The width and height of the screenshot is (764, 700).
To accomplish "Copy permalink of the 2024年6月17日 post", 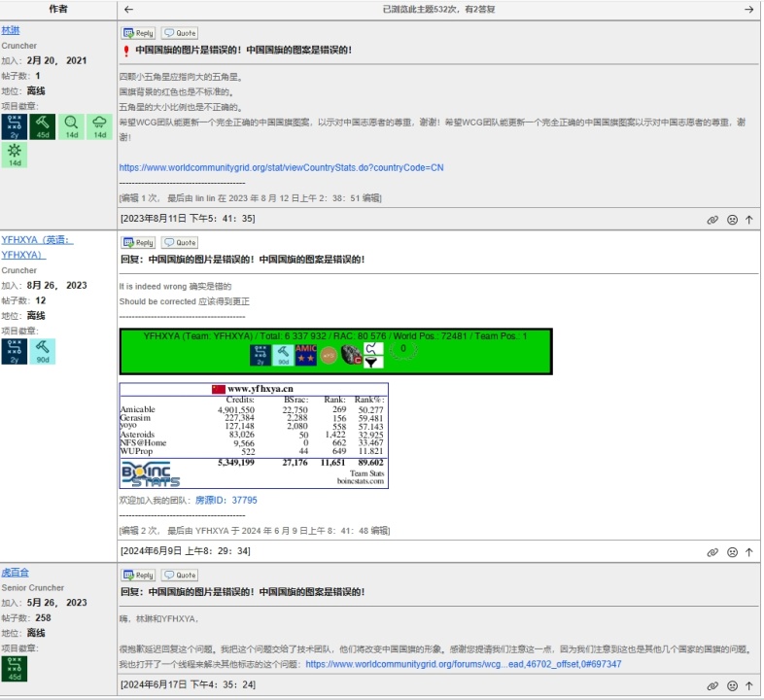I will pos(712,685).
